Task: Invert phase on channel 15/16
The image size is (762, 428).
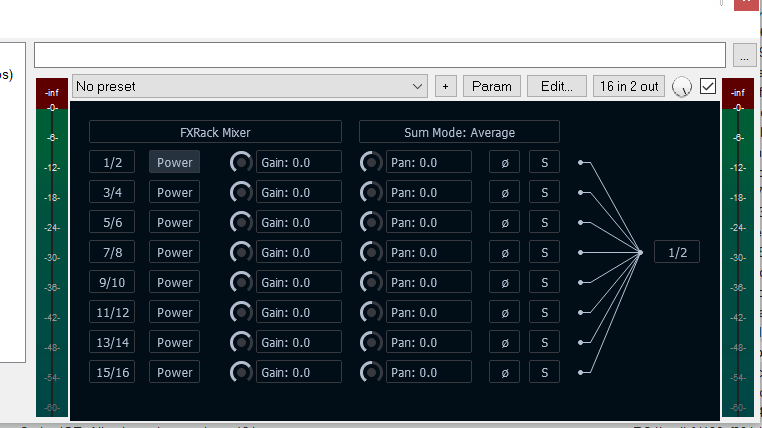Action: click(504, 373)
